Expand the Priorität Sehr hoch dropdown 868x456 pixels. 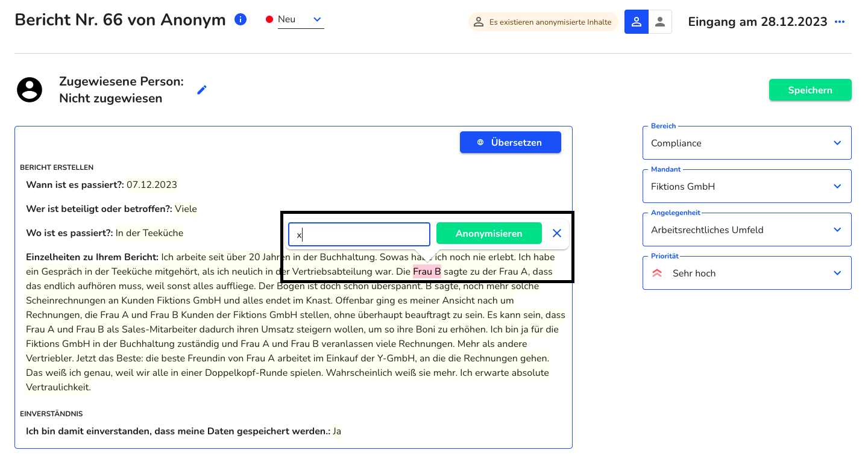click(747, 273)
